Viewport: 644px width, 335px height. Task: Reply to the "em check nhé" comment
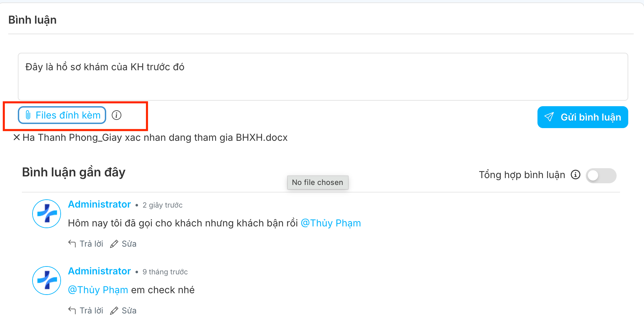(x=86, y=310)
